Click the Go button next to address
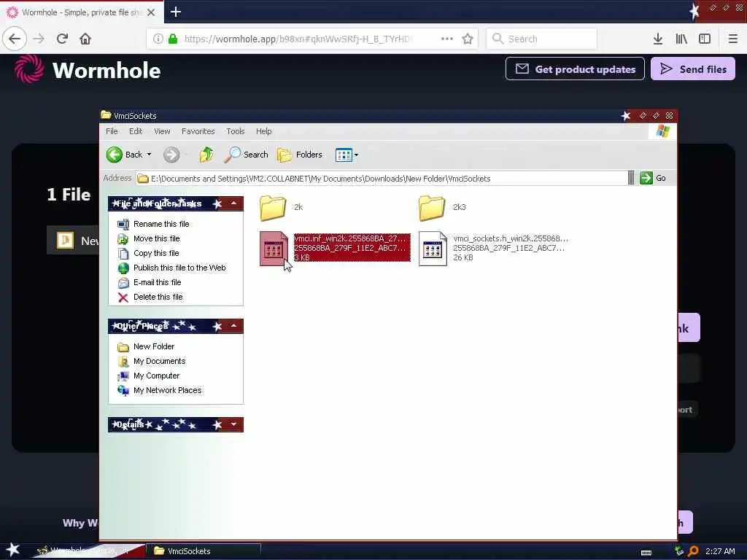The image size is (747, 560). pyautogui.click(x=653, y=178)
